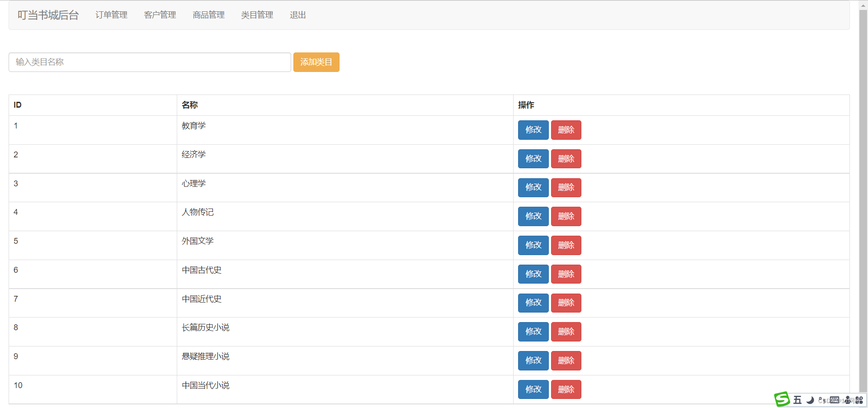Click 修改 for 悬疑推理小说

point(533,361)
